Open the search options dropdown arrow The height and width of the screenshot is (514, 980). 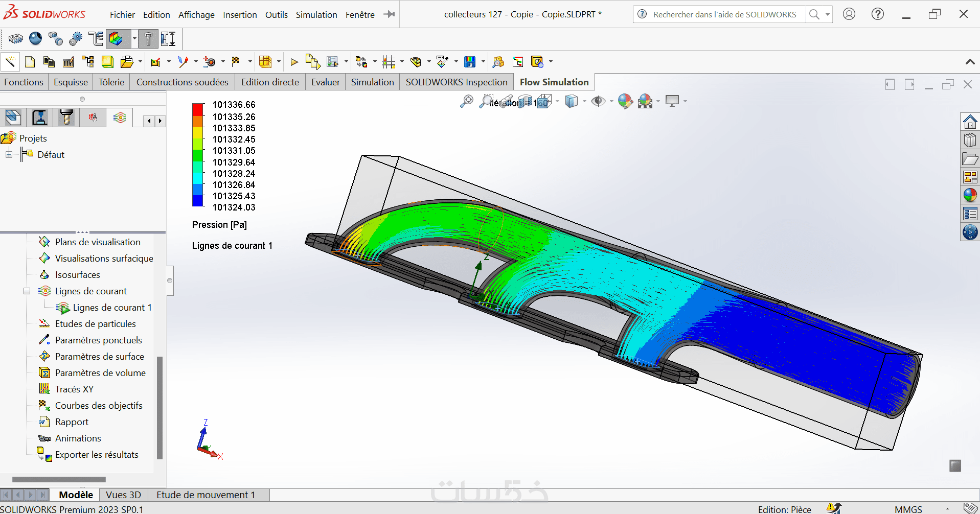(827, 14)
